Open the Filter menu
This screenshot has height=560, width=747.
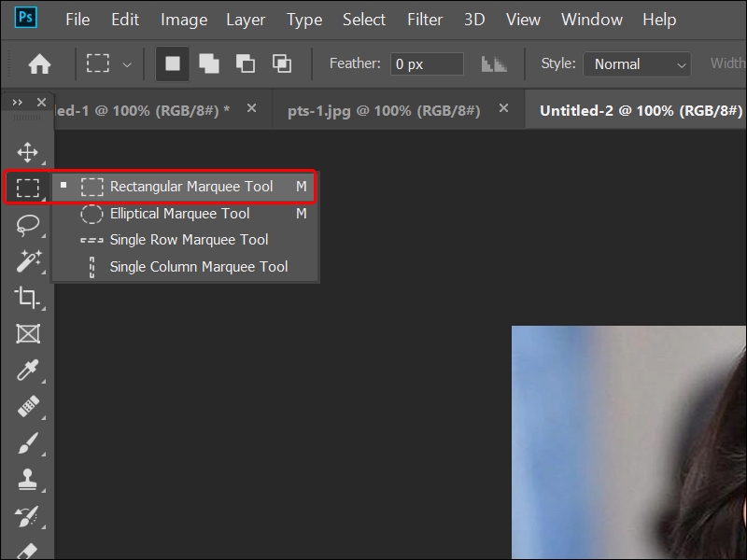(425, 19)
